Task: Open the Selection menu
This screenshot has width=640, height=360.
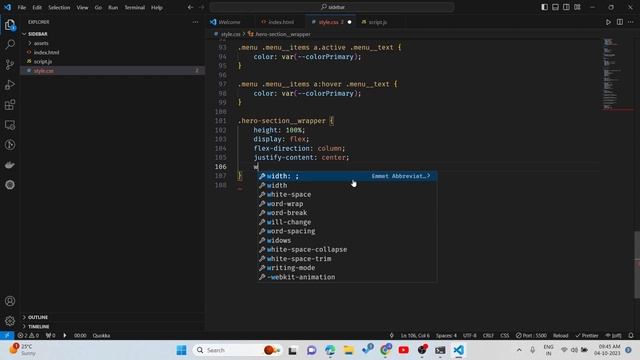Action: click(x=59, y=7)
